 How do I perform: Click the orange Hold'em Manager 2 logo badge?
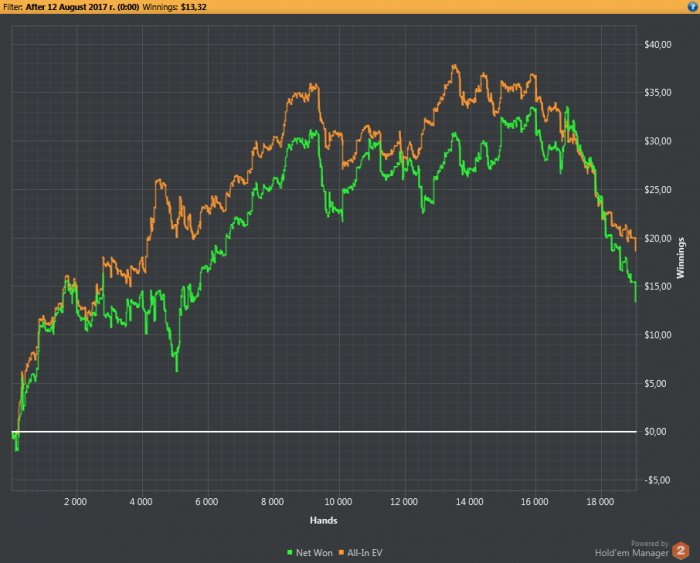coord(680,550)
